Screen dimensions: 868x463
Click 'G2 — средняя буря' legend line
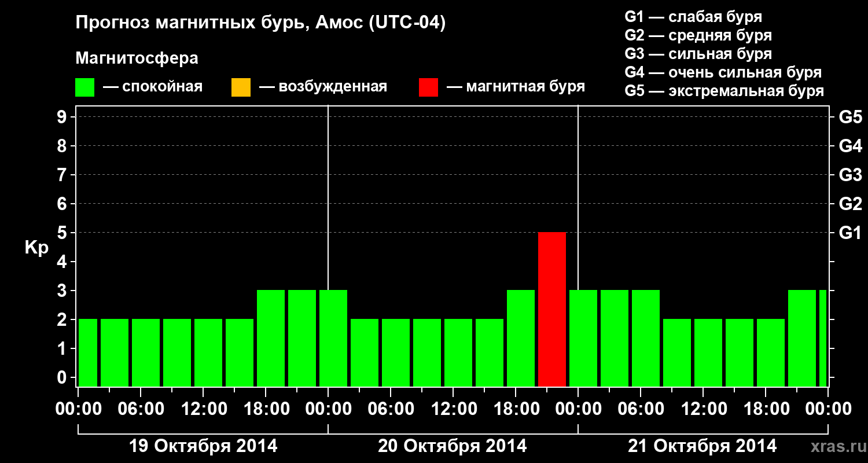[698, 35]
